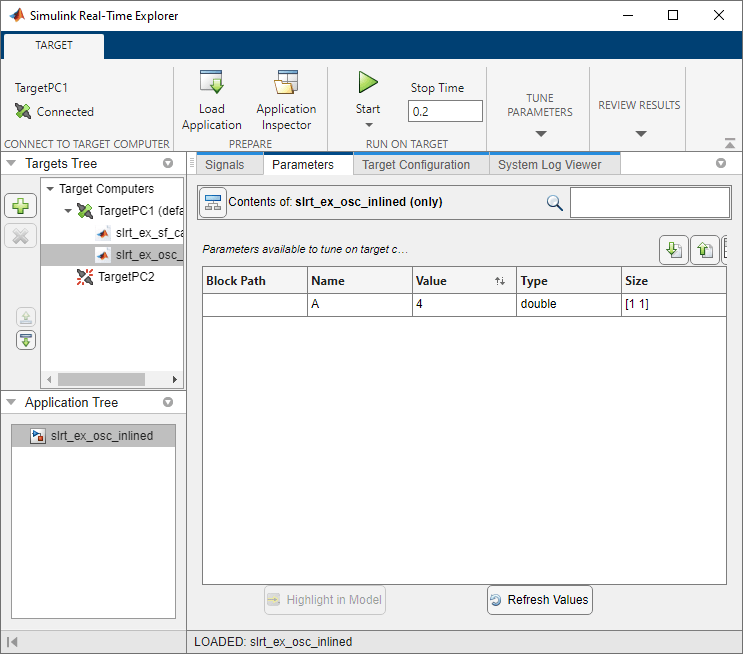The width and height of the screenshot is (743, 654).
Task: Click the export parameters green up-arrow icon
Action: (x=705, y=249)
